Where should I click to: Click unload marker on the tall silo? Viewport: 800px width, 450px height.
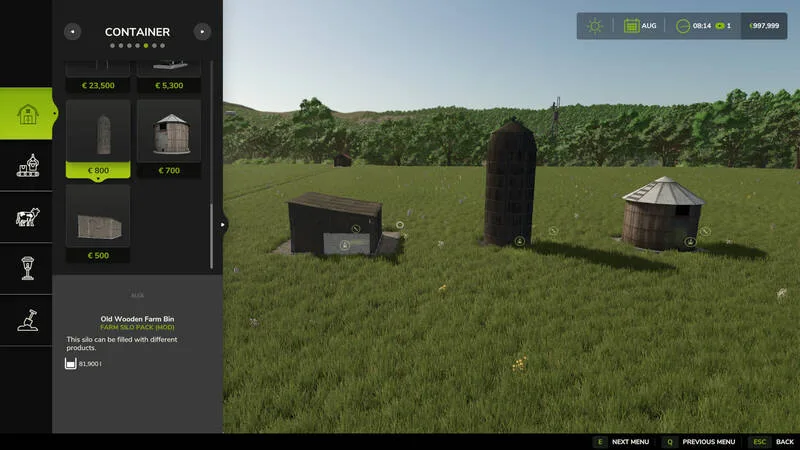click(519, 241)
